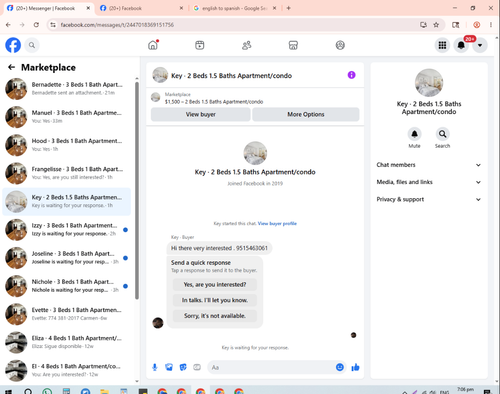Click View buyer button
Viewport: 500px width, 394px height.
(x=201, y=114)
